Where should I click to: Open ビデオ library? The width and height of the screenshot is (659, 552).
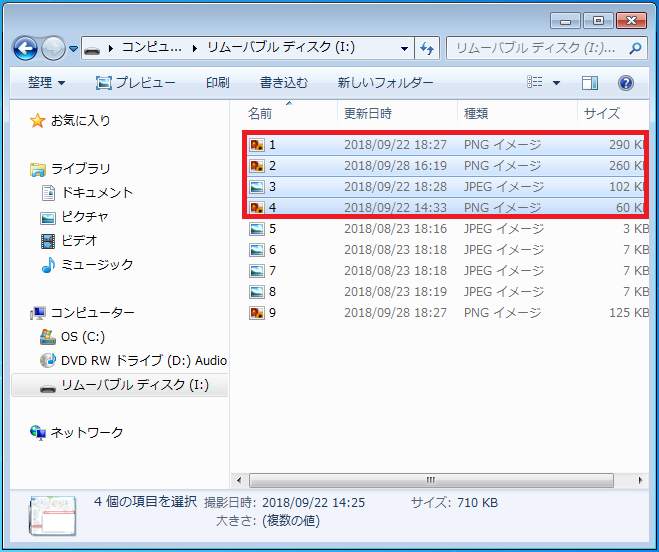(79, 240)
